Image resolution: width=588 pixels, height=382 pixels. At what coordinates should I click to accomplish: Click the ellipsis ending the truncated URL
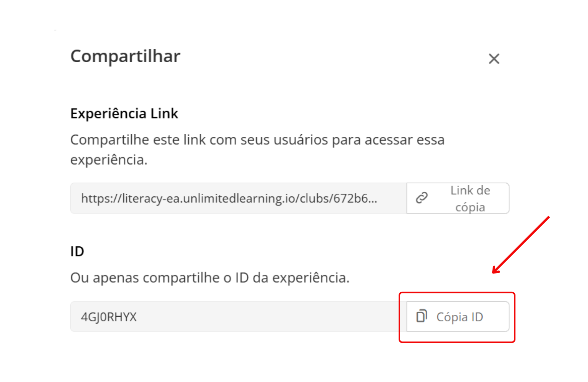[373, 199]
